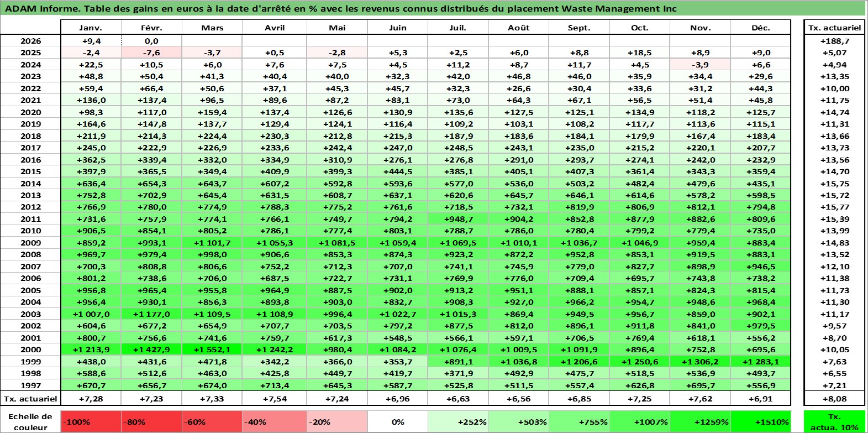This screenshot has height=433, width=868.
Task: Click the +252% light green swatch
Action: [457, 421]
